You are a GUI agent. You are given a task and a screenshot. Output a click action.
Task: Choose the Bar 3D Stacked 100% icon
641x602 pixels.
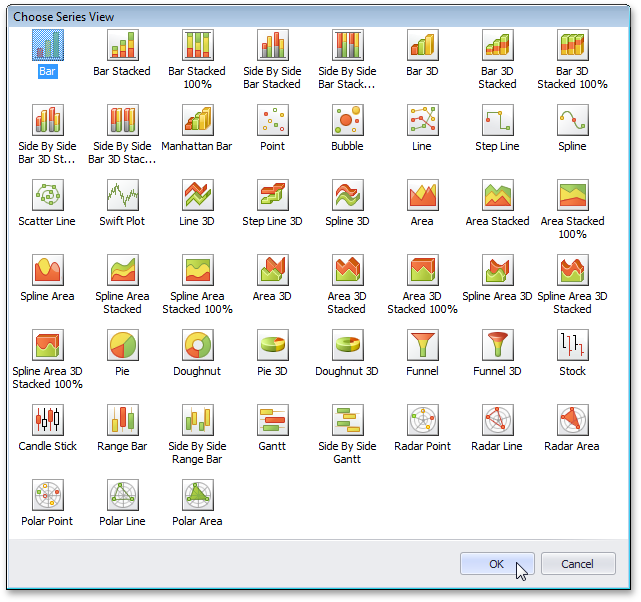[x=573, y=45]
